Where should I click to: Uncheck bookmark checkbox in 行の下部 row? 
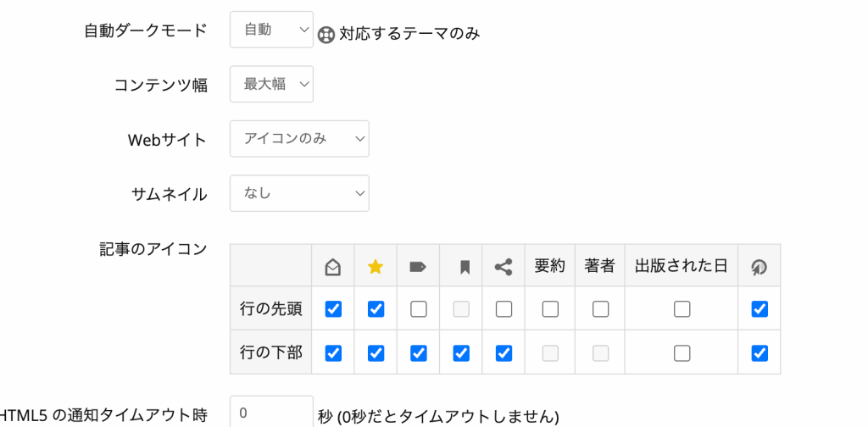tap(461, 352)
